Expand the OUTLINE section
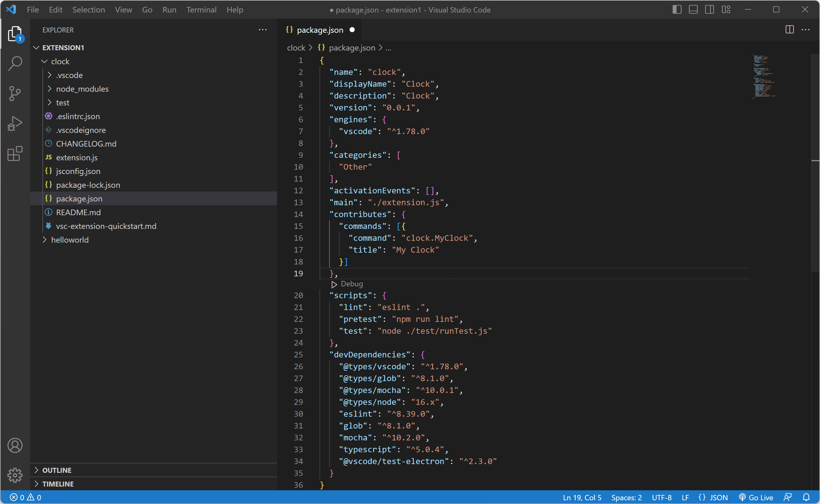The image size is (820, 504). click(x=57, y=470)
